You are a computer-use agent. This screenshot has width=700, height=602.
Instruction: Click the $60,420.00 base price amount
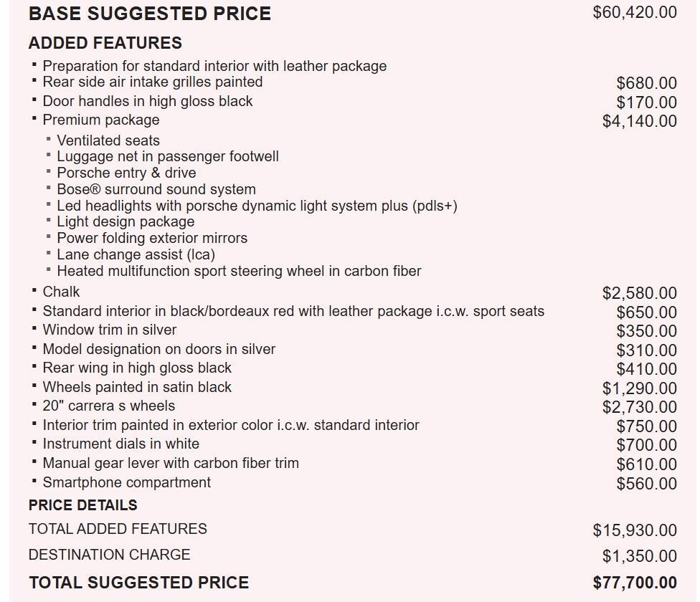(634, 12)
